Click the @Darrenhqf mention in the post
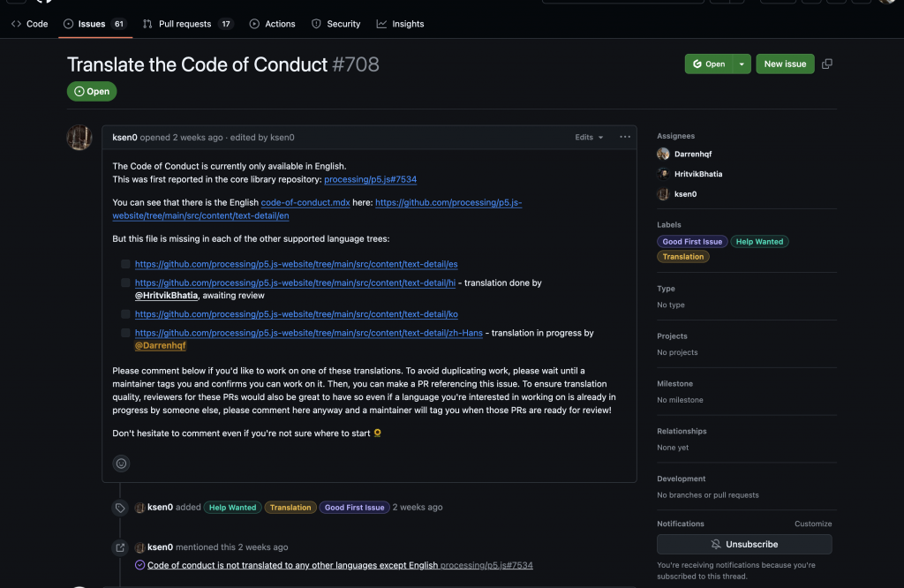This screenshot has width=904, height=588. click(161, 345)
